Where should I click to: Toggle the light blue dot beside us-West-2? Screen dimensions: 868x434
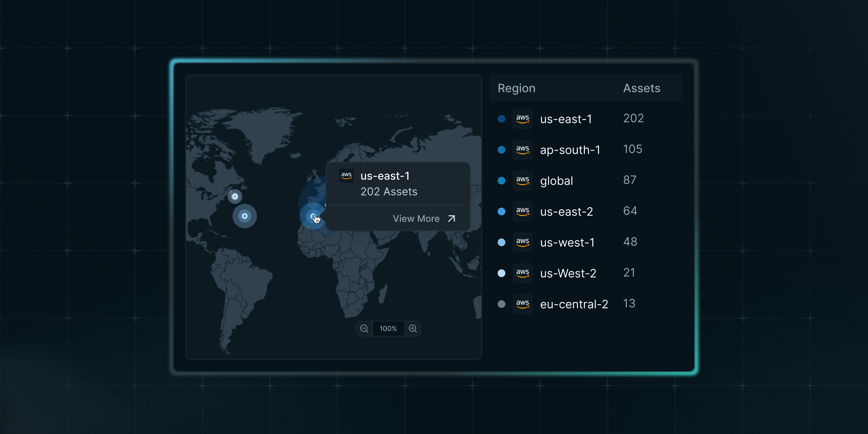pyautogui.click(x=502, y=273)
